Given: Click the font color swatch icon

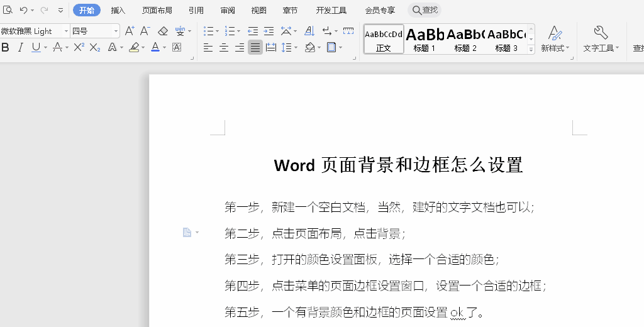Looking at the screenshot, I should click(155, 47).
